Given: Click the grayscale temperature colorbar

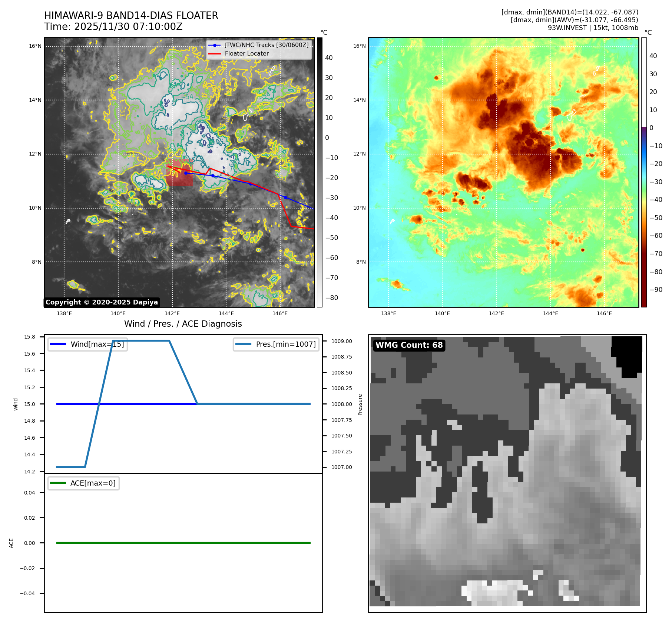Looking at the screenshot, I should tap(320, 172).
